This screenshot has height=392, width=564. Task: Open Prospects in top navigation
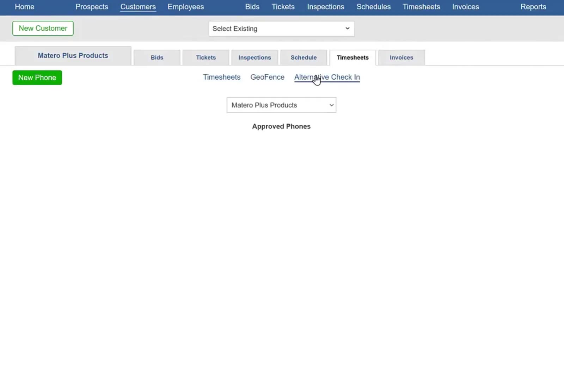tap(92, 7)
